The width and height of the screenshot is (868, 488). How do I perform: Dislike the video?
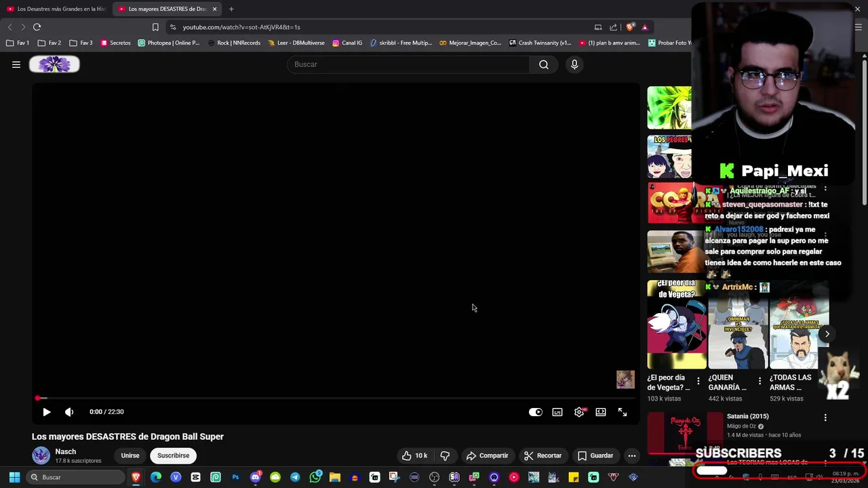click(445, 455)
